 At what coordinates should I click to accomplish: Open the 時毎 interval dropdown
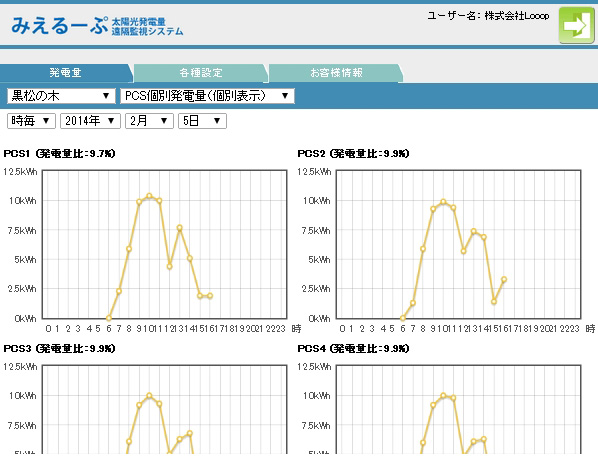coord(31,121)
